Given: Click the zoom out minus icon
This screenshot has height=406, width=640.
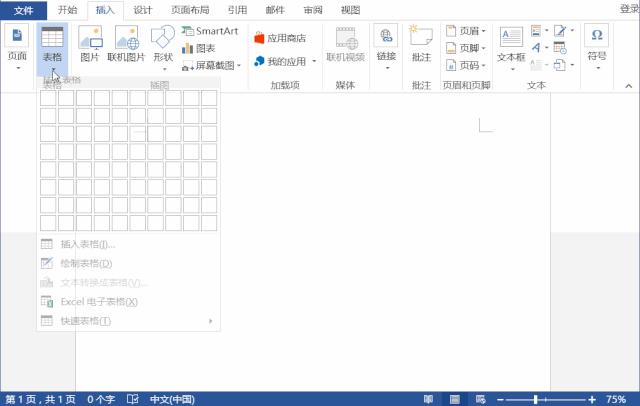Looking at the screenshot, I should click(x=500, y=399).
